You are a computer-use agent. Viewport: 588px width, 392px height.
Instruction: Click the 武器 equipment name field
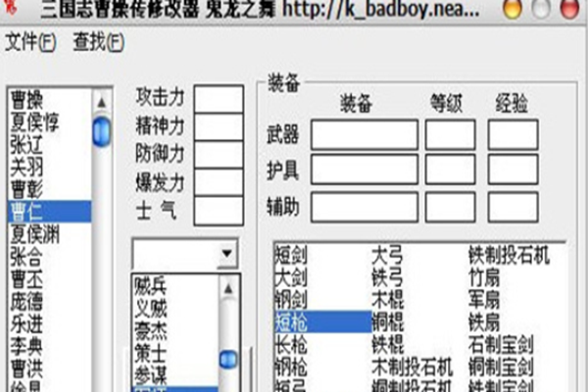pyautogui.click(x=364, y=134)
